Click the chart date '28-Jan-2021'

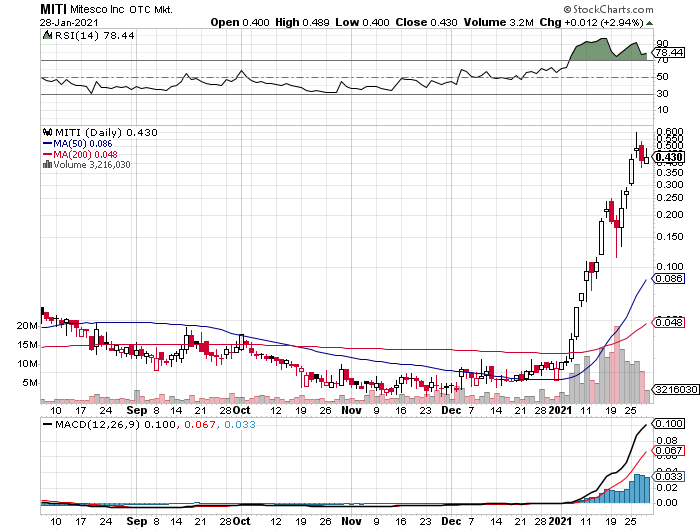[x=69, y=22]
